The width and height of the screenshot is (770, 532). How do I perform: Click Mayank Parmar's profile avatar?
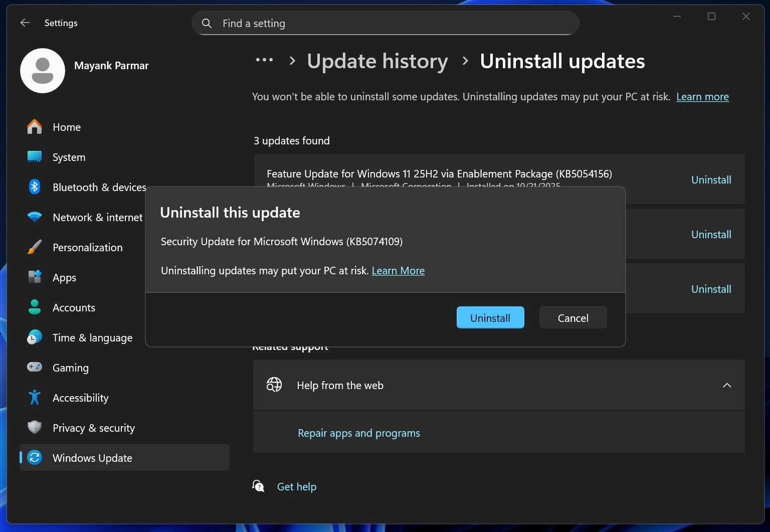[43, 71]
